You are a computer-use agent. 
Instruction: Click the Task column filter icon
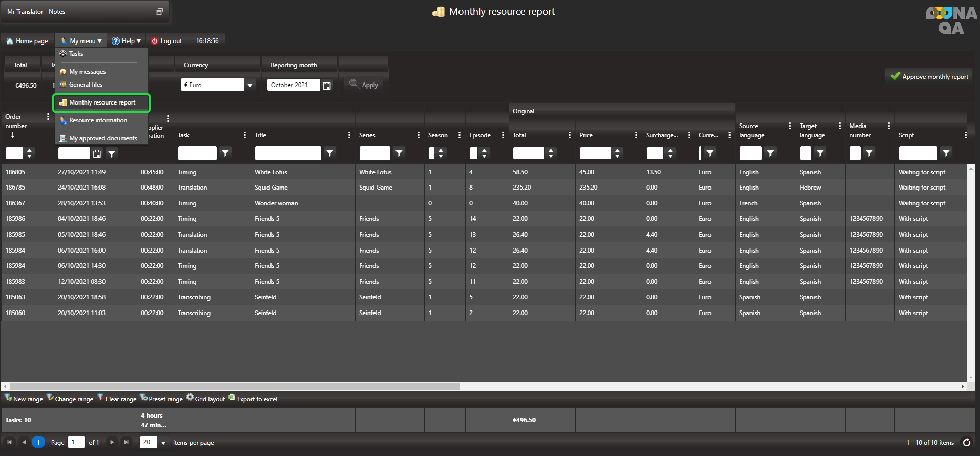tap(225, 153)
